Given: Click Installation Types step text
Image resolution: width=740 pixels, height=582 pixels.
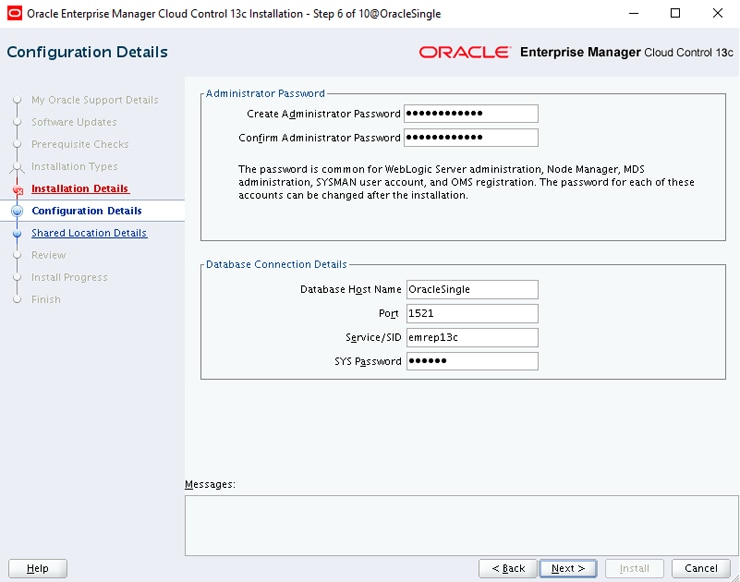Looking at the screenshot, I should pyautogui.click(x=75, y=166).
